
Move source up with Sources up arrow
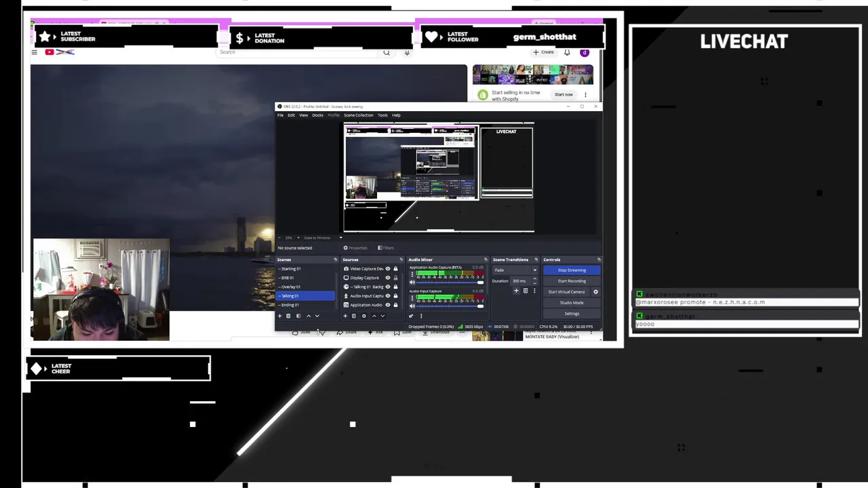click(x=374, y=316)
